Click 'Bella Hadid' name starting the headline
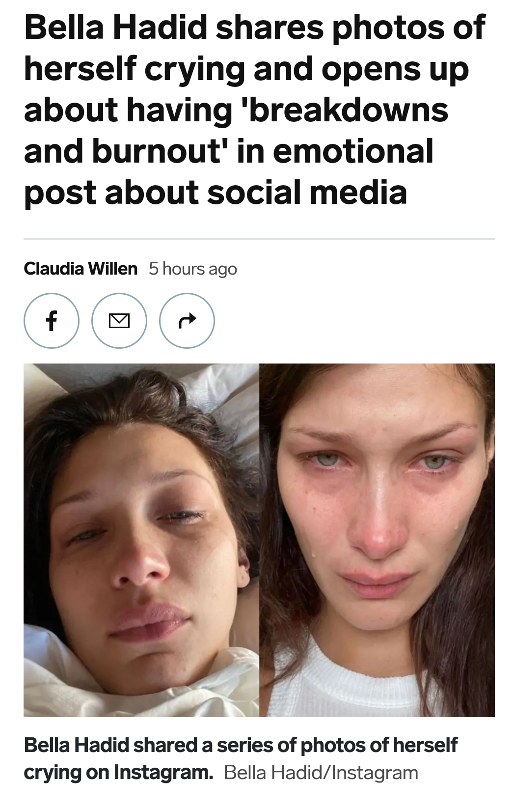The height and width of the screenshot is (812, 514). pos(115,27)
